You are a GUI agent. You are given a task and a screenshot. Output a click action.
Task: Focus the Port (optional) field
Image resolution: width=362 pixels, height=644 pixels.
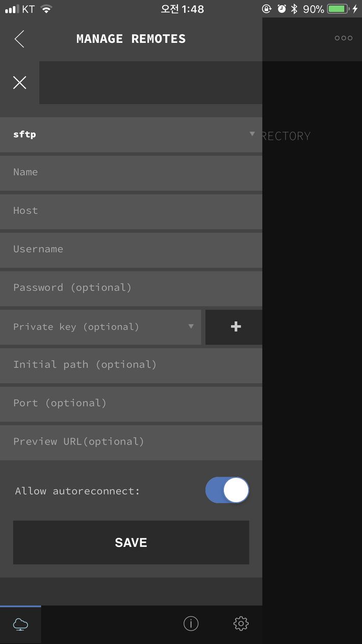131,404
